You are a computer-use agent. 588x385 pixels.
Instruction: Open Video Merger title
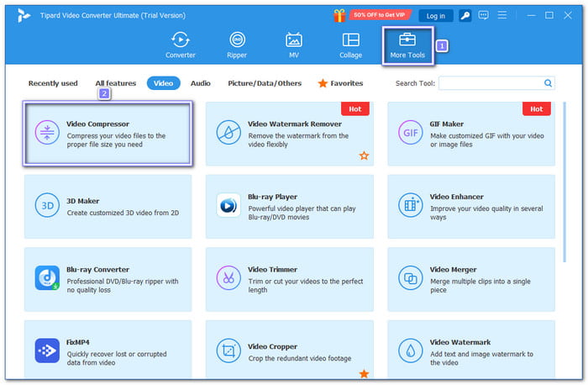454,270
